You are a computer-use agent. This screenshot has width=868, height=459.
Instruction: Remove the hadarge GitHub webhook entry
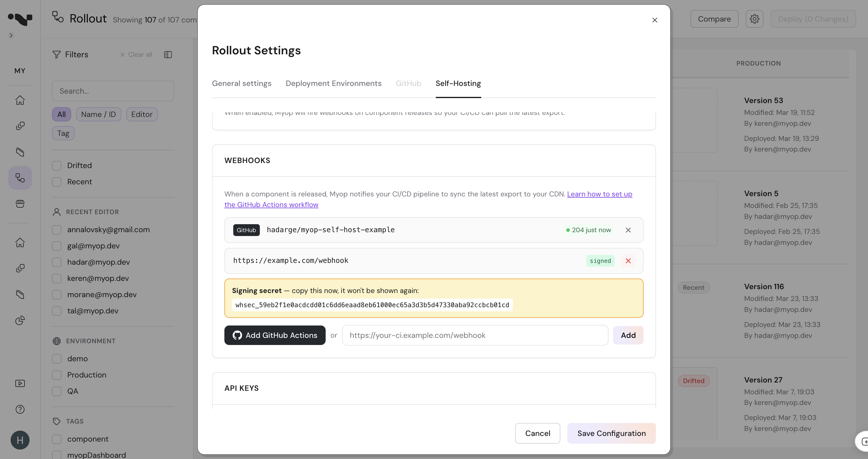[628, 230]
